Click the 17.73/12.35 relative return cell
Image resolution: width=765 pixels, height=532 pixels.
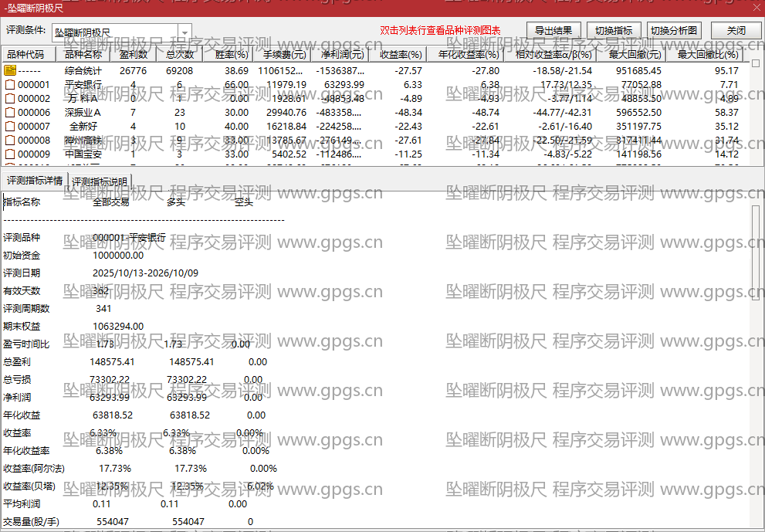(566, 85)
